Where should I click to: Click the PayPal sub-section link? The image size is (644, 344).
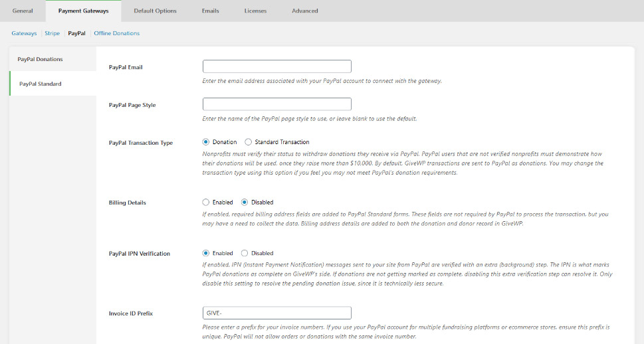pyautogui.click(x=76, y=33)
